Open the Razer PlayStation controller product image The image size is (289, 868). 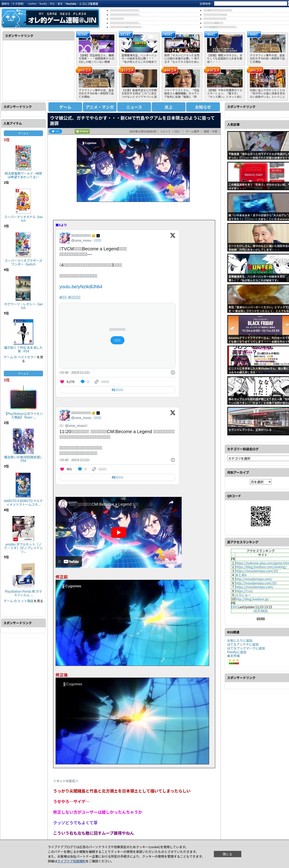[x=23, y=398]
